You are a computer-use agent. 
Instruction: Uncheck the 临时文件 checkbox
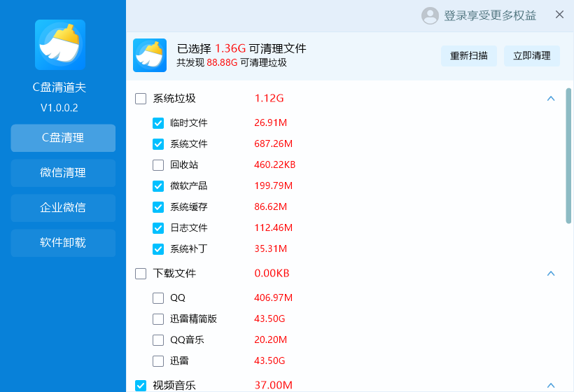158,123
